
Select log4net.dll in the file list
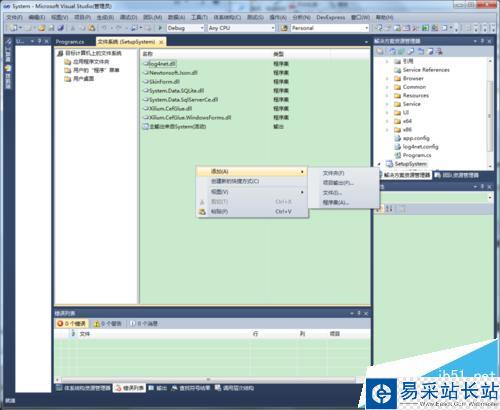[160, 64]
